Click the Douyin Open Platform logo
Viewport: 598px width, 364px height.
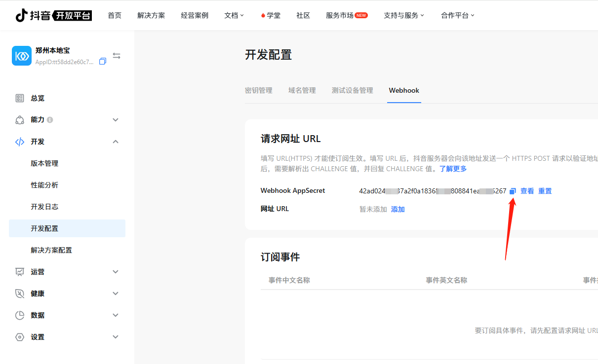tap(54, 15)
